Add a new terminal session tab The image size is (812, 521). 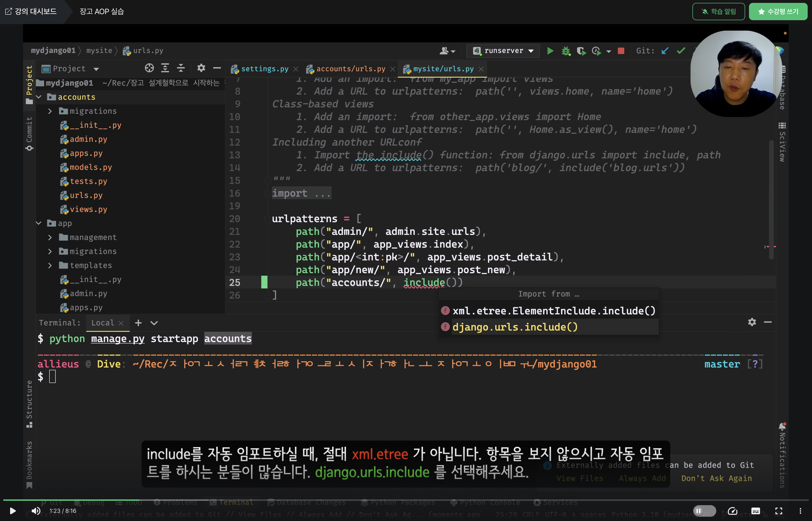tap(138, 323)
